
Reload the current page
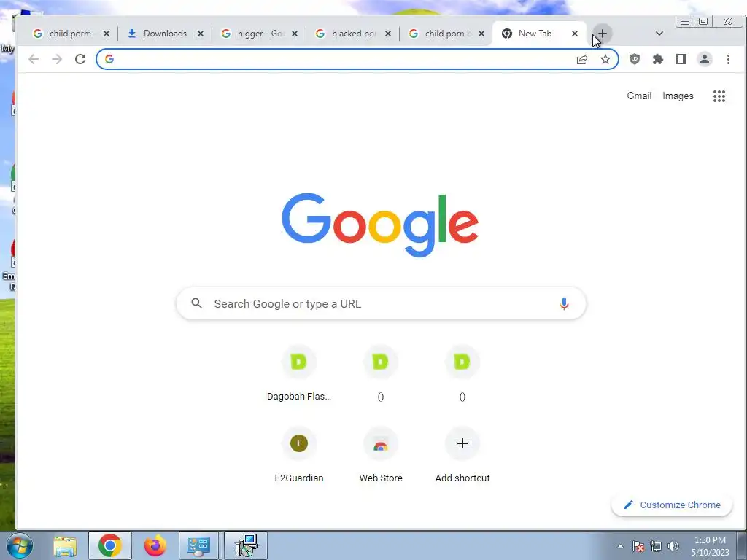click(x=80, y=59)
